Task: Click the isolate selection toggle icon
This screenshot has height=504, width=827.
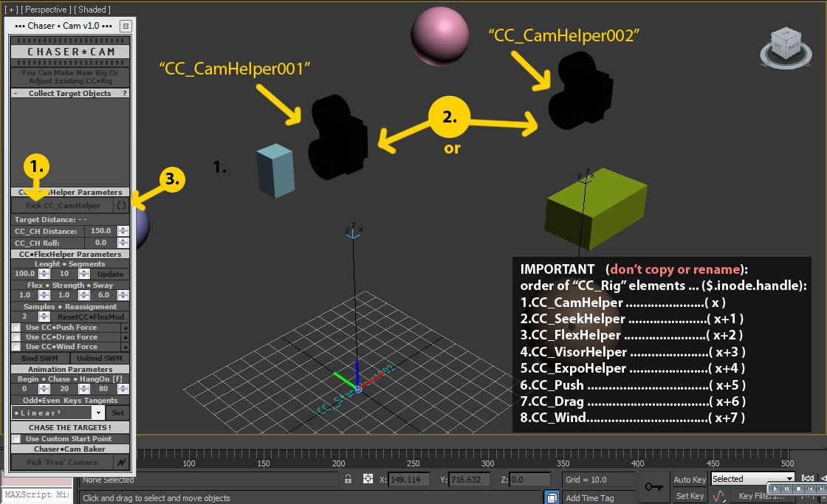Action: click(552, 497)
